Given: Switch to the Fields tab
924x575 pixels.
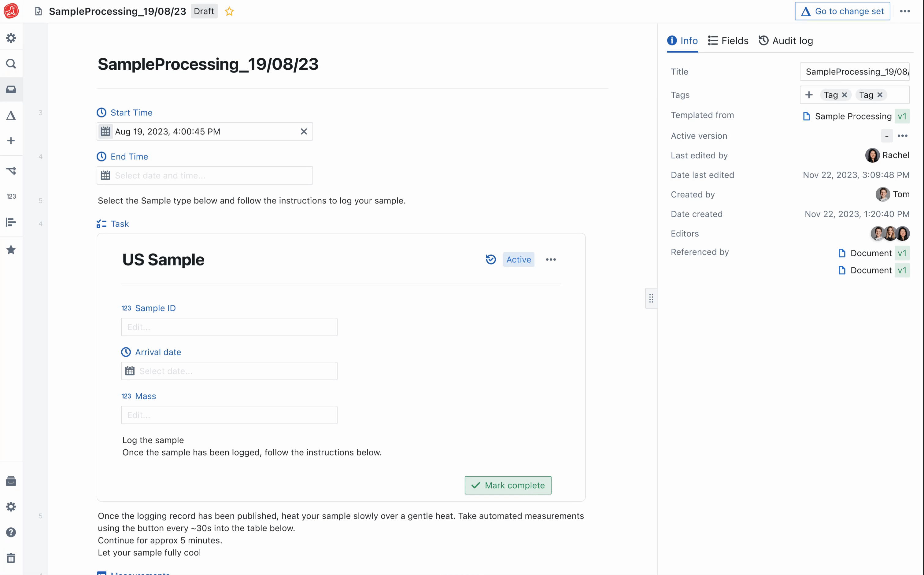Looking at the screenshot, I should (728, 41).
